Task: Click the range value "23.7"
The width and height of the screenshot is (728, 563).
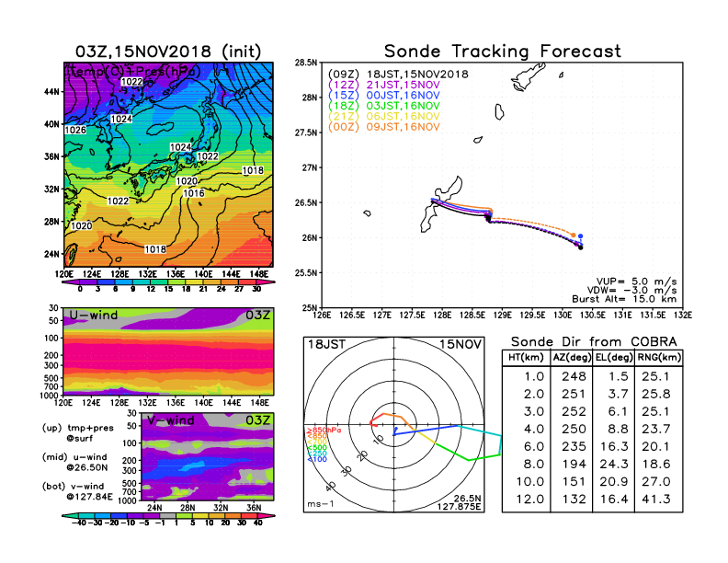Action: tap(656, 430)
